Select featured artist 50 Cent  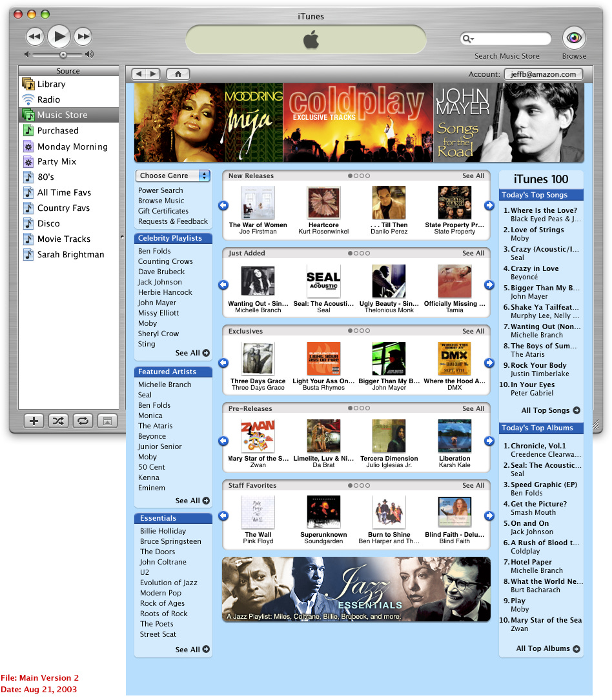click(152, 467)
